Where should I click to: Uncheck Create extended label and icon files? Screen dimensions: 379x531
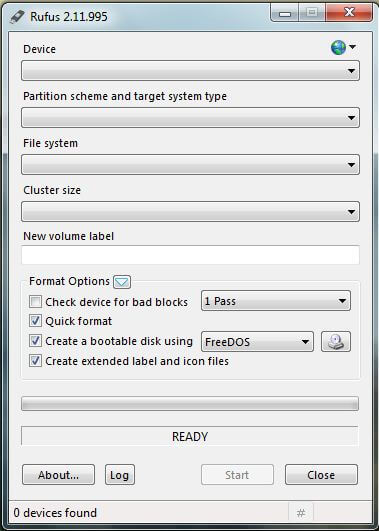coord(35,361)
